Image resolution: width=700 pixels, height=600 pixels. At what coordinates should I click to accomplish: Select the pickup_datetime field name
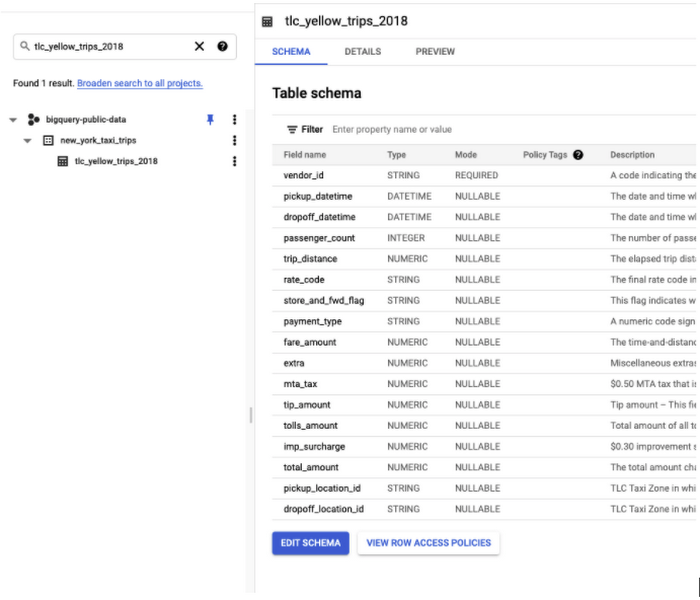click(x=318, y=196)
